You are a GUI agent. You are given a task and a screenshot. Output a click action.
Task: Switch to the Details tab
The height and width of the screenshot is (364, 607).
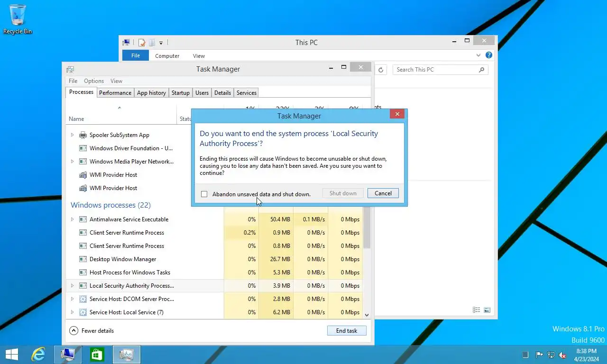[x=222, y=93]
